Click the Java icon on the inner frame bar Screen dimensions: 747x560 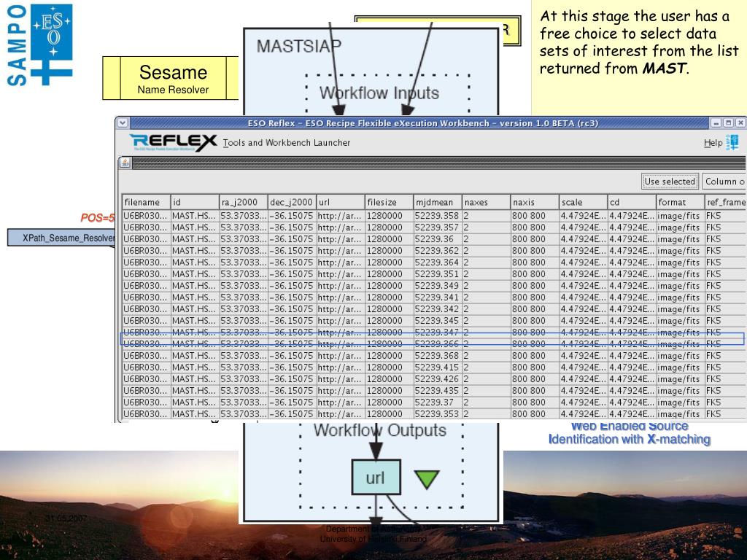click(125, 163)
